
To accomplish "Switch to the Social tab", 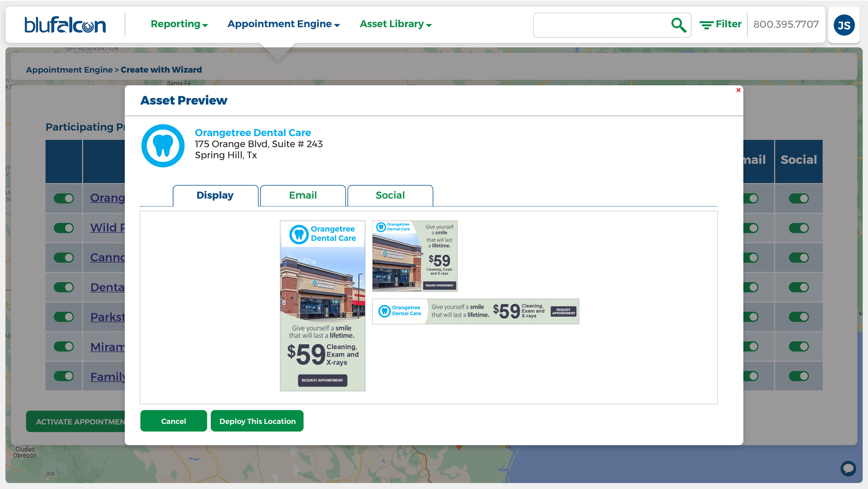I will (390, 195).
